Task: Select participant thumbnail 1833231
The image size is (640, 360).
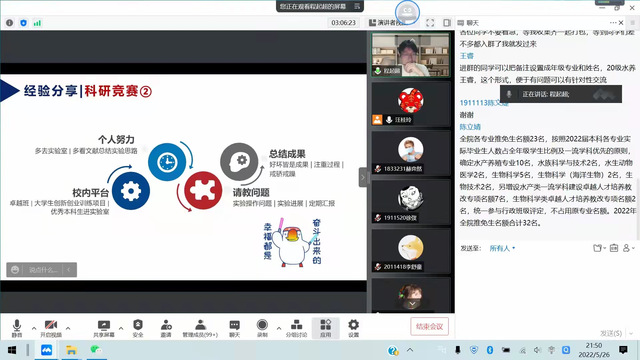Action: tap(411, 154)
